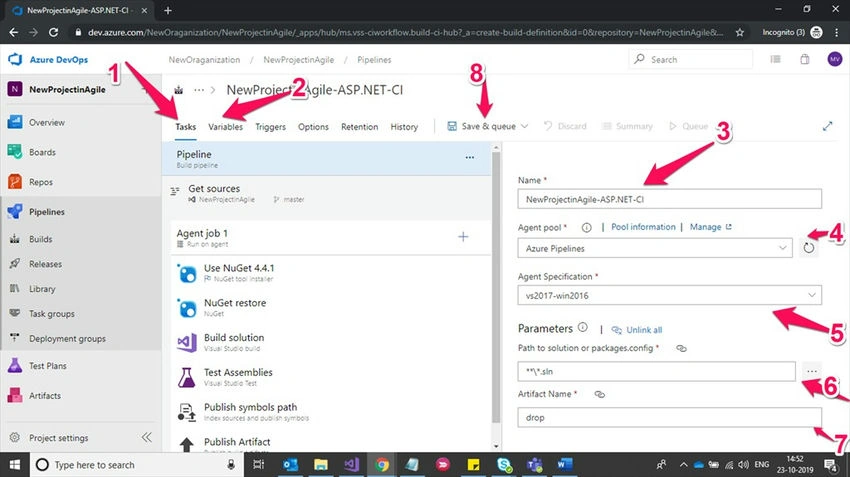Image resolution: width=850 pixels, height=477 pixels.
Task: Open the Agent Specification dropdown
Action: 669,295
